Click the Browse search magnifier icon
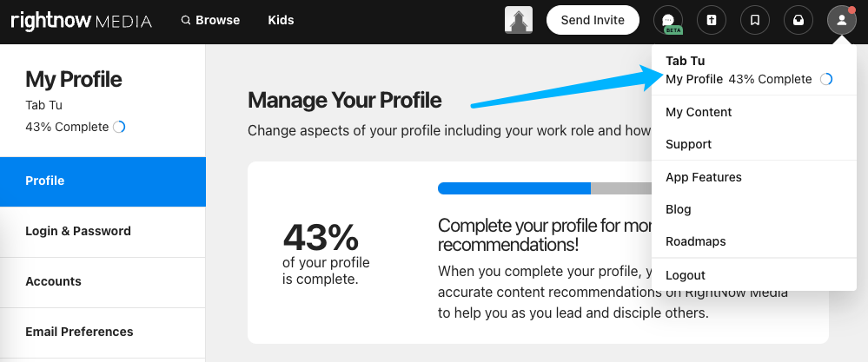This screenshot has height=362, width=868. tap(186, 21)
